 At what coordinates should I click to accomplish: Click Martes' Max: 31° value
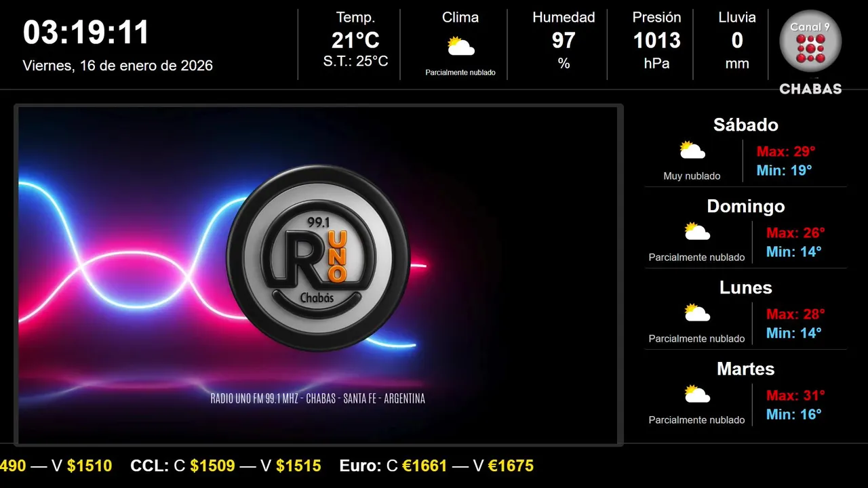[795, 395]
